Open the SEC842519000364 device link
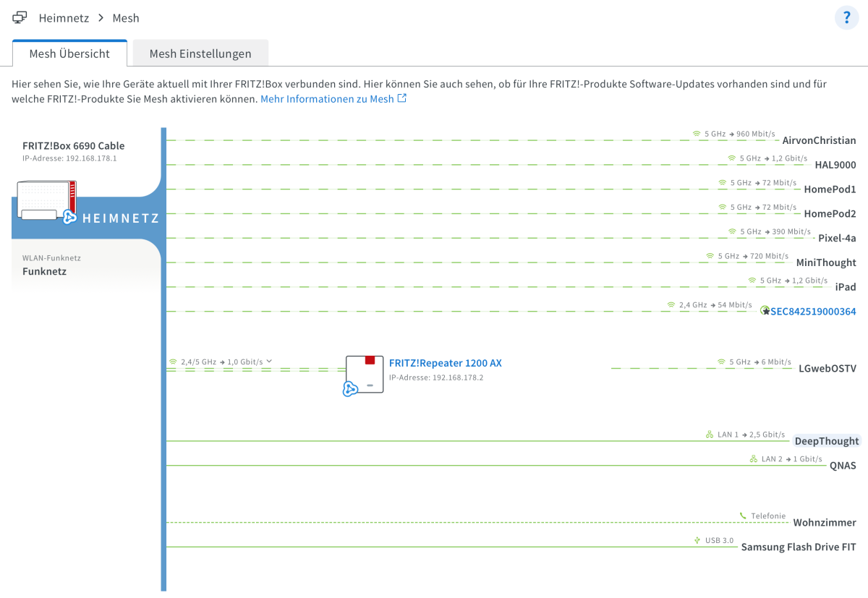 [x=813, y=312]
